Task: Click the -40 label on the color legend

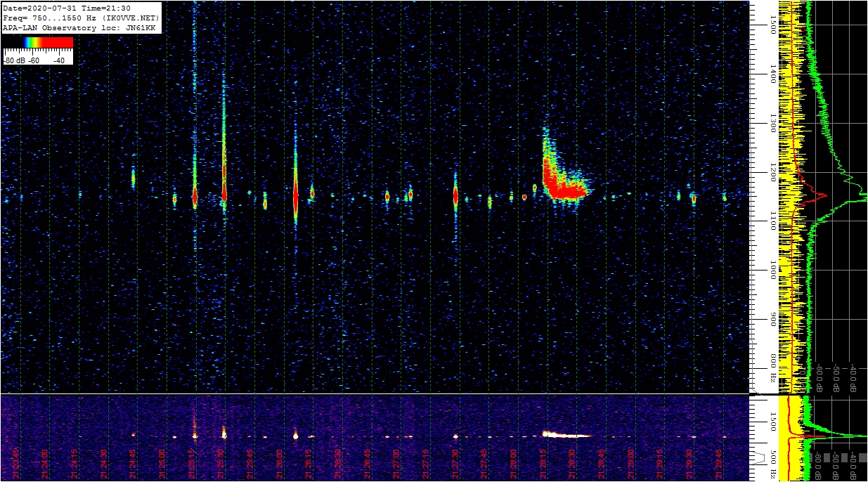Action: [59, 60]
